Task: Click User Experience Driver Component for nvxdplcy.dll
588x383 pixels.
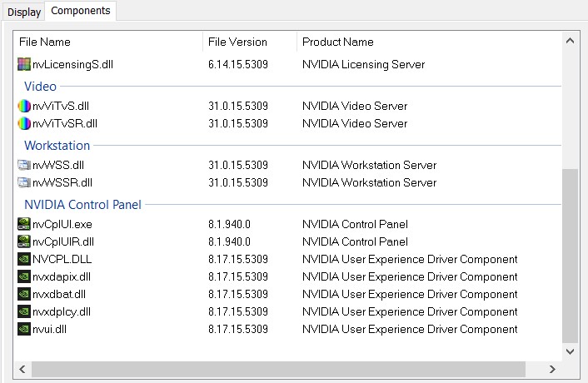Action: (x=410, y=311)
